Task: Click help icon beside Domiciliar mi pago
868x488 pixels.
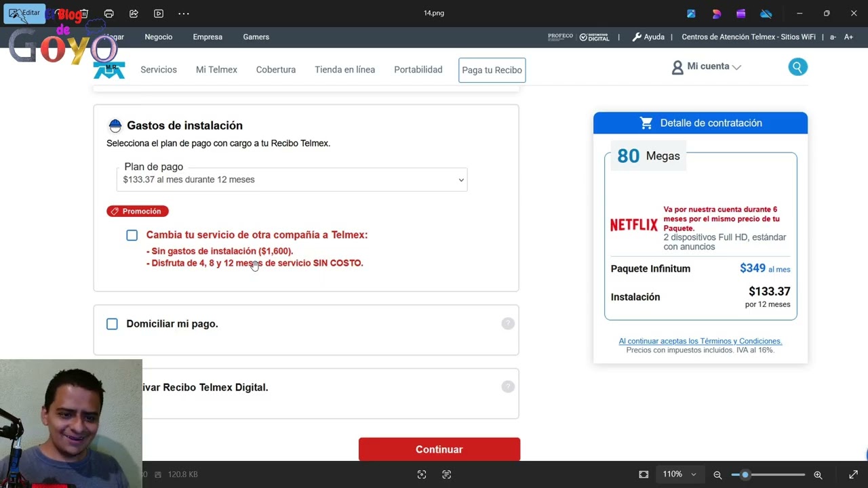Action: click(x=508, y=323)
